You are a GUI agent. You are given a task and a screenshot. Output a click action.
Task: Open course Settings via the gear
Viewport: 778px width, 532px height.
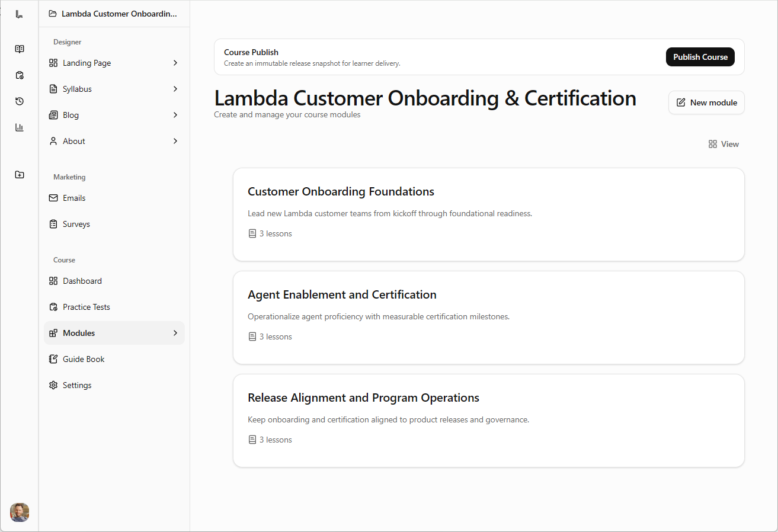point(76,384)
